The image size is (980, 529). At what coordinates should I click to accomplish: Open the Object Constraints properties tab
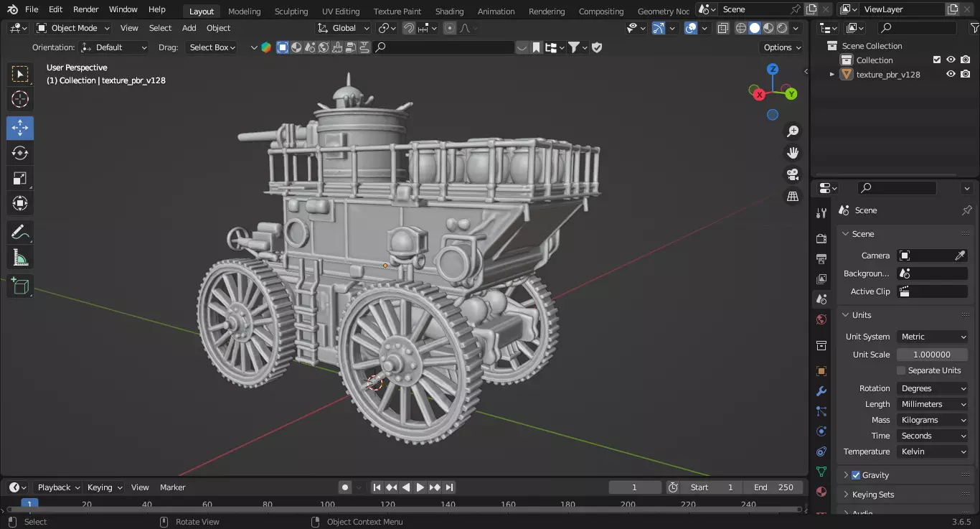click(x=821, y=451)
